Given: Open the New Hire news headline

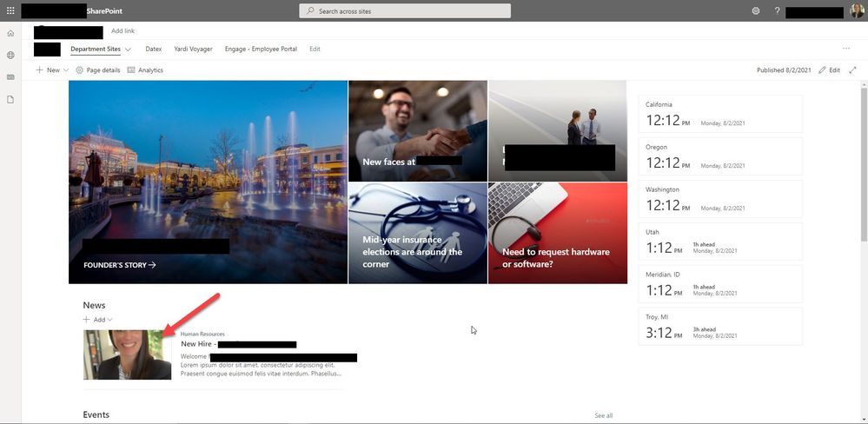Looking at the screenshot, I should click(239, 344).
